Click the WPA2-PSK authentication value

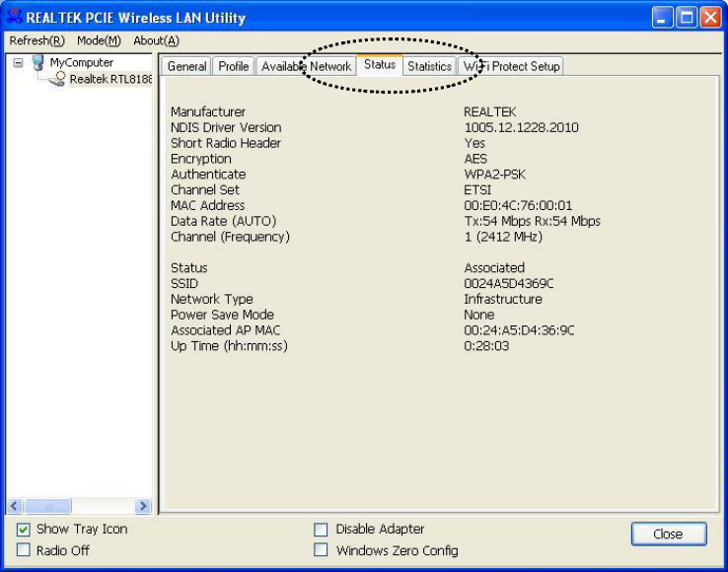(x=495, y=175)
